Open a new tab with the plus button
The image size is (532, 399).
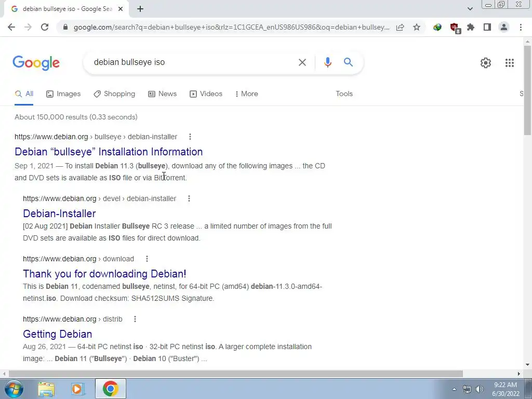tap(140, 9)
